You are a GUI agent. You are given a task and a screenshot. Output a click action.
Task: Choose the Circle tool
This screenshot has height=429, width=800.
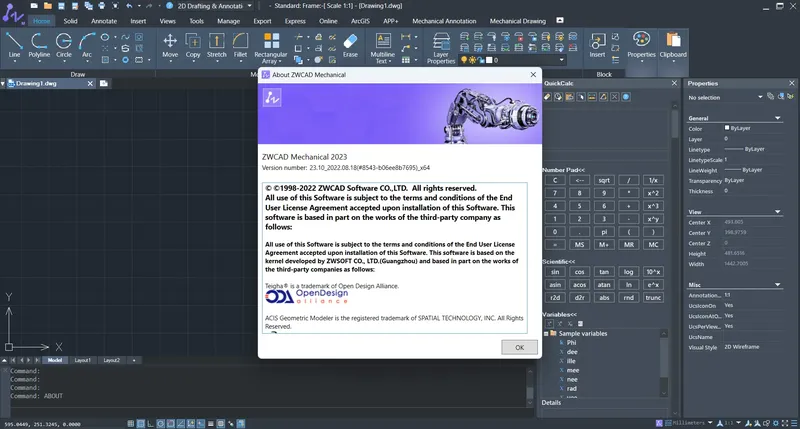click(x=64, y=45)
